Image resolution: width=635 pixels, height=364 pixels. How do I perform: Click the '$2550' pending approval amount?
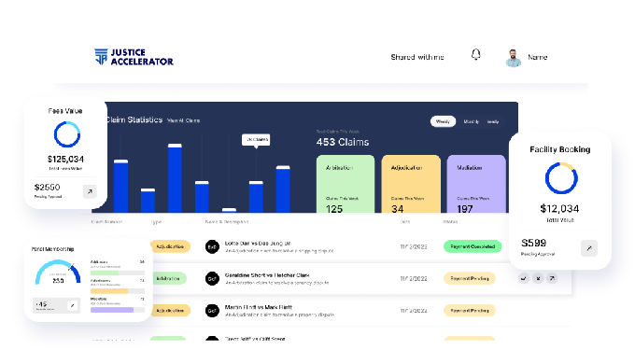(x=47, y=188)
